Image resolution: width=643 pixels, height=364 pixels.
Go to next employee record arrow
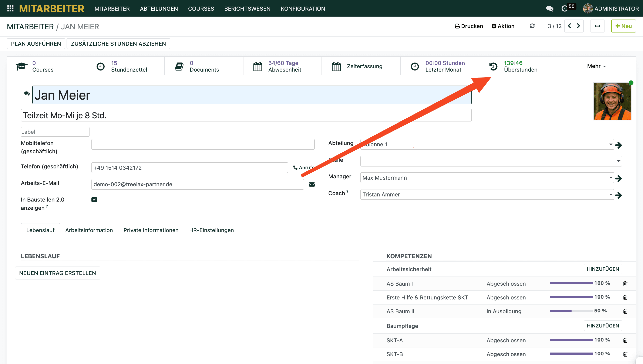(578, 26)
